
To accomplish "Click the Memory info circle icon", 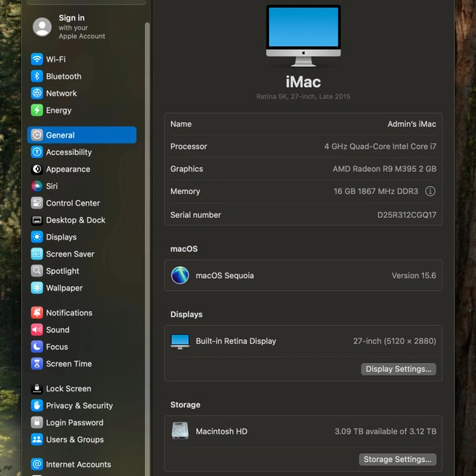I will [x=430, y=191].
